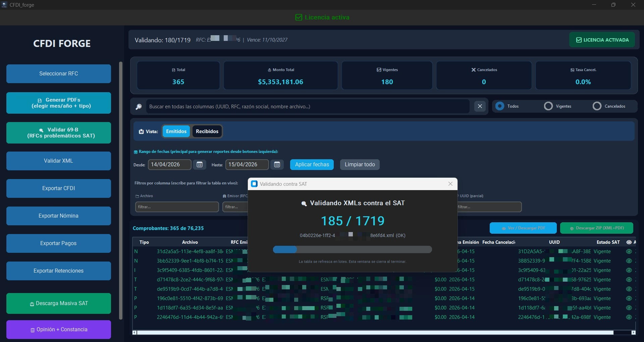Viewport: 644px width, 342px height.
Task: Sort by the Estado SAT column header
Action: (608, 242)
